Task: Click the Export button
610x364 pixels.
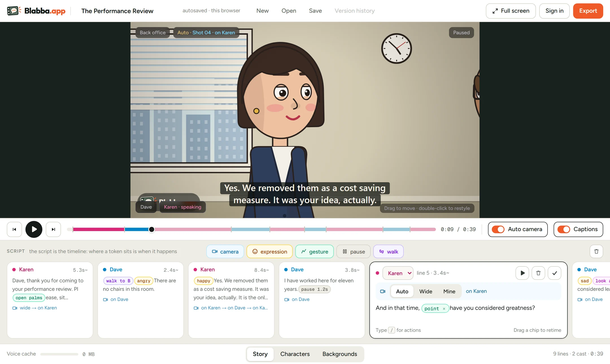Action: [x=588, y=11]
